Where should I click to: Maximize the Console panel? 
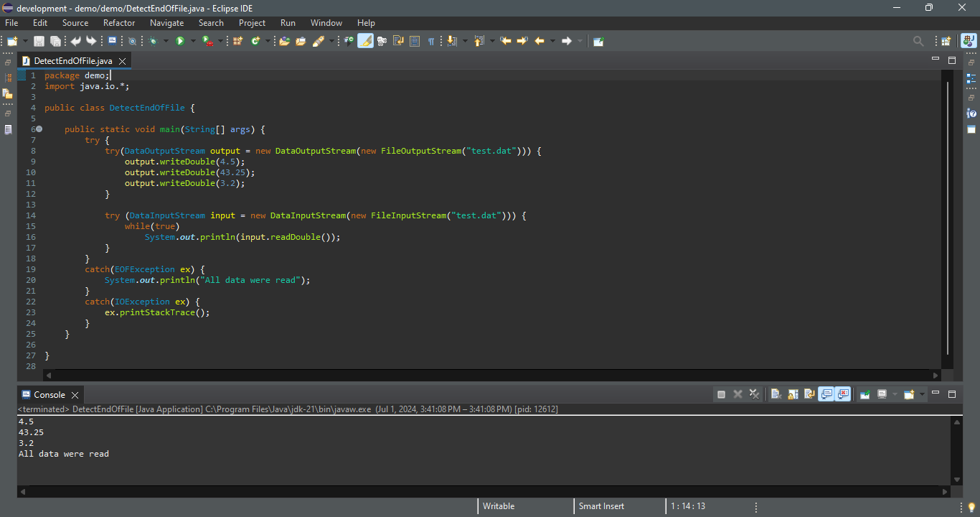coord(952,394)
